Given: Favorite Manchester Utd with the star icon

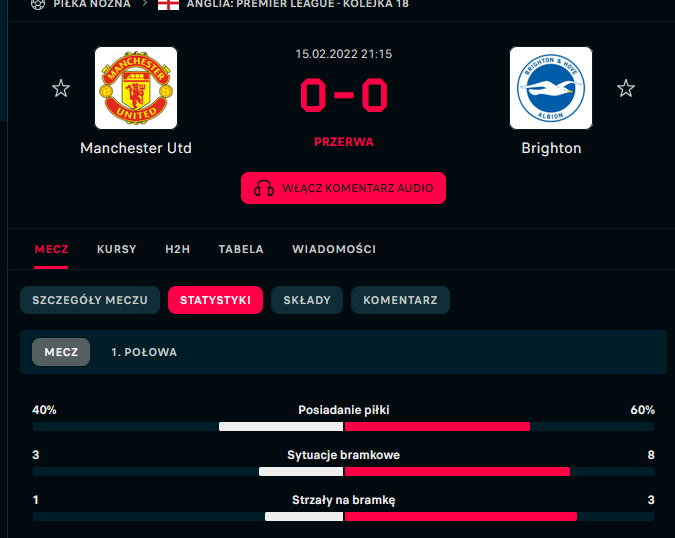Looking at the screenshot, I should (61, 89).
